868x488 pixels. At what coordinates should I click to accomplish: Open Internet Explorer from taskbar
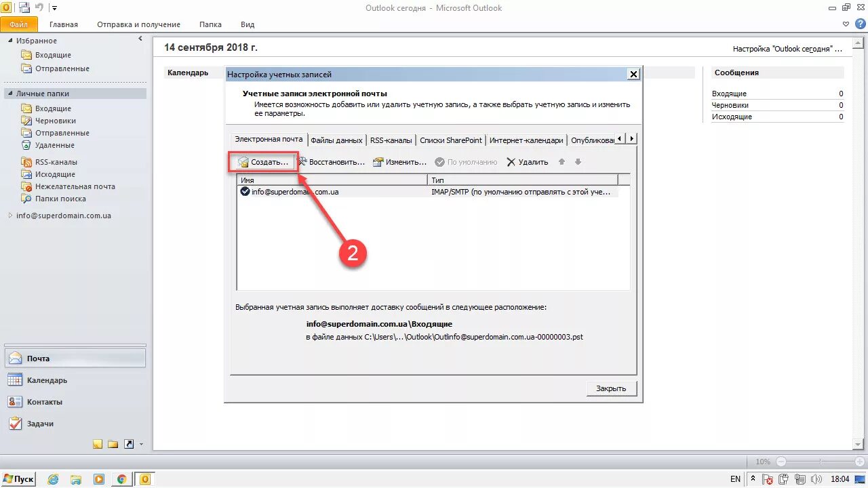[x=54, y=479]
